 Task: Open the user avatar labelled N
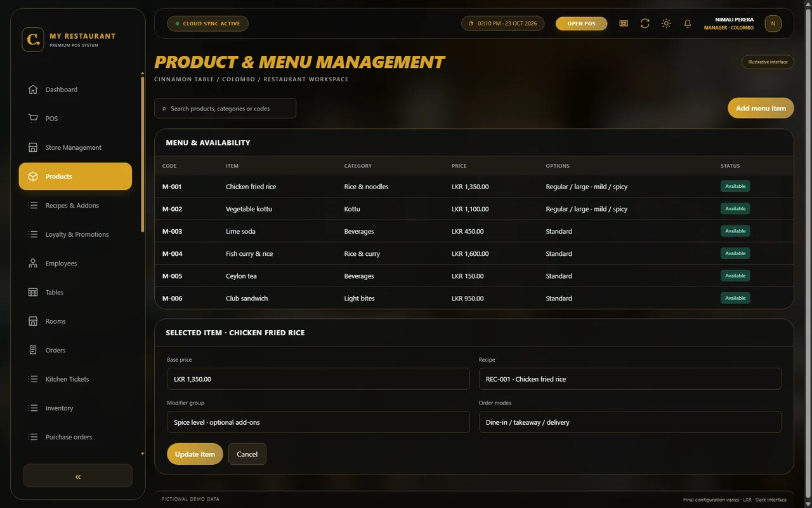click(773, 23)
